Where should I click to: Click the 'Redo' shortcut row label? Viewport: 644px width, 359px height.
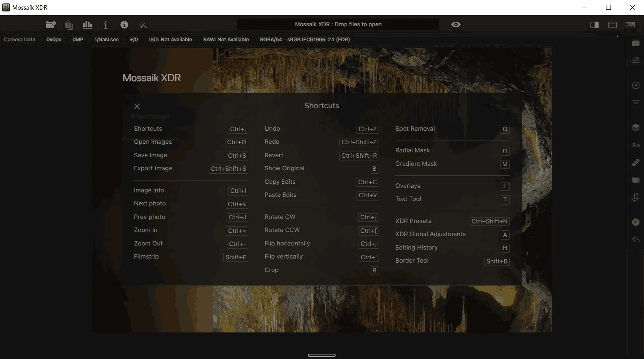pyautogui.click(x=272, y=142)
